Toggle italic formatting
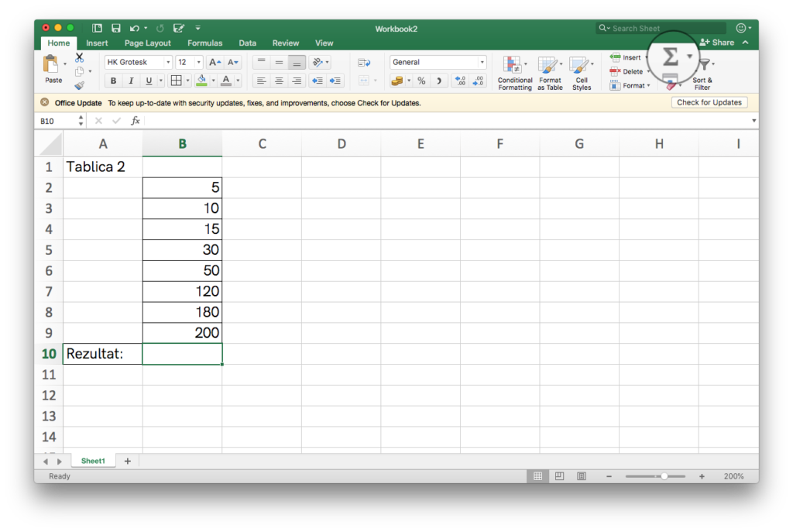Viewport: 793px width, 532px height. [x=131, y=81]
